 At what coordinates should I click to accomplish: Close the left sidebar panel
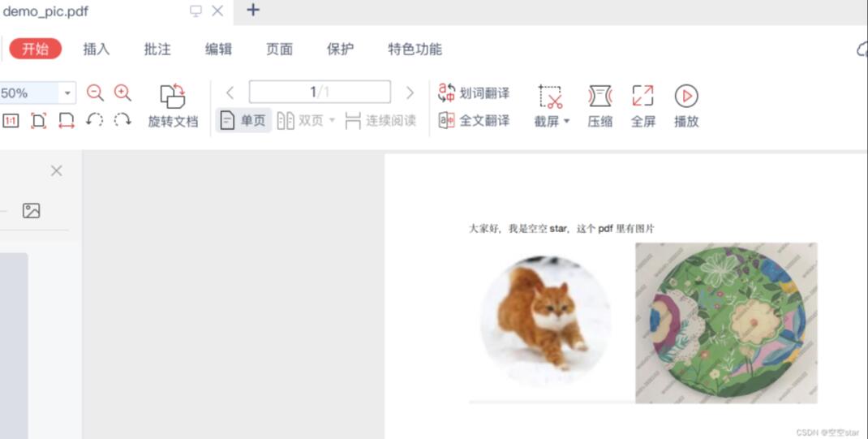pyautogui.click(x=57, y=171)
